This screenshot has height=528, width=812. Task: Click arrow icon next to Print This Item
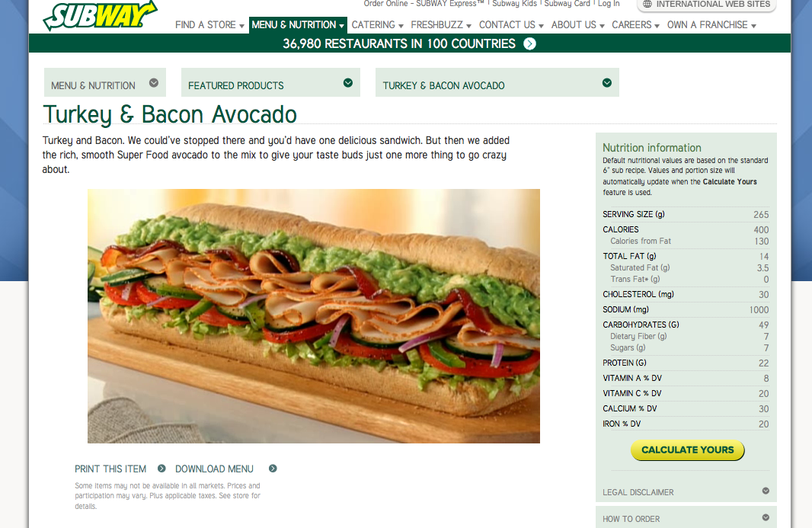pos(161,469)
